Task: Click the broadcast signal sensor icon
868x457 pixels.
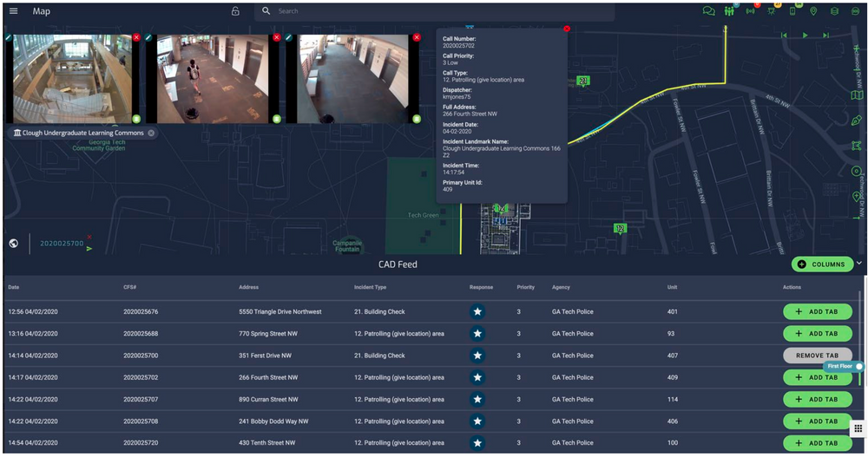Action: [x=750, y=11]
